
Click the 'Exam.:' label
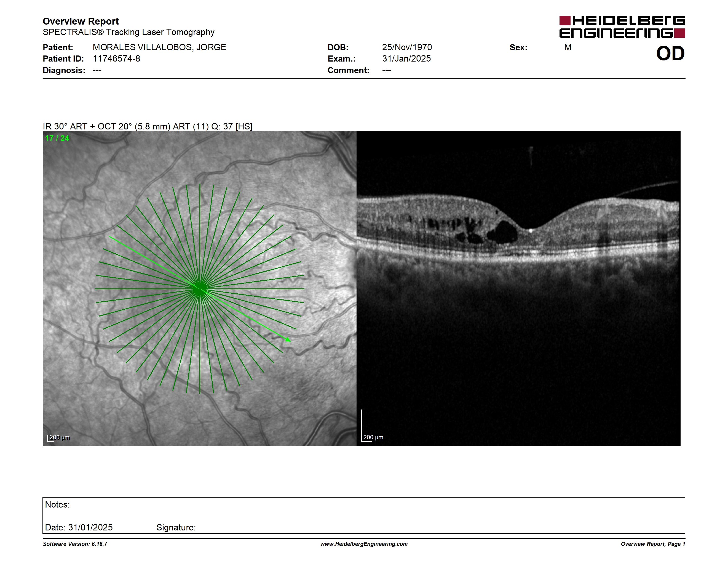pos(342,59)
